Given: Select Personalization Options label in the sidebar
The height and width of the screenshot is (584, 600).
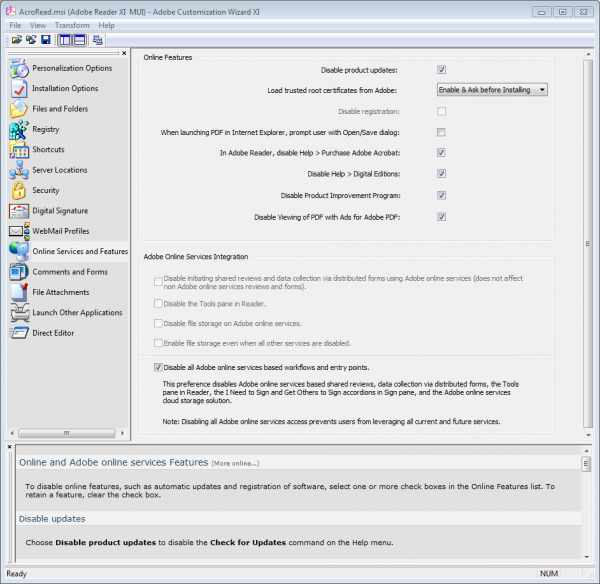Looking at the screenshot, I should pos(72,68).
